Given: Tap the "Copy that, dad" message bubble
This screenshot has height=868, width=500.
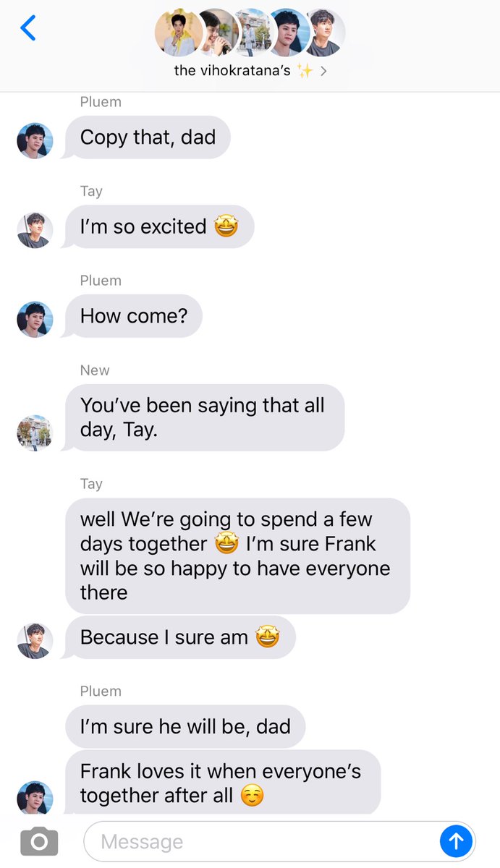Looking at the screenshot, I should coord(148,137).
